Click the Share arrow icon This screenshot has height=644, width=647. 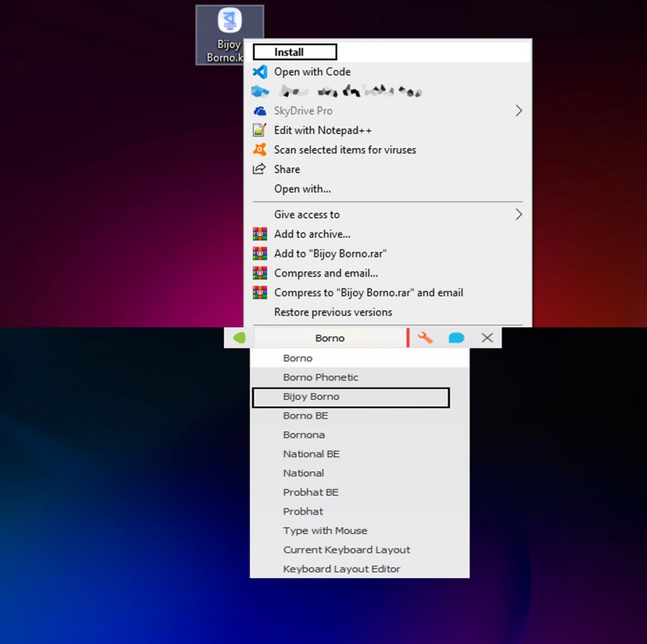pos(259,169)
